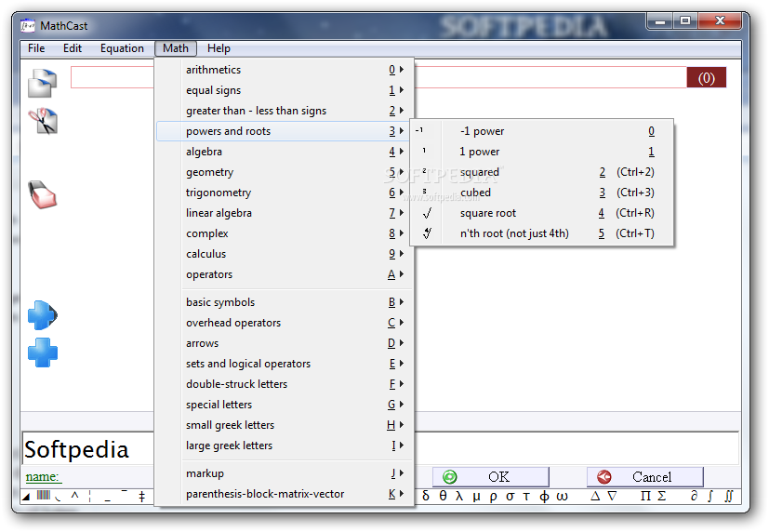Insert capital Sigma Σ sum symbol

tap(662, 496)
